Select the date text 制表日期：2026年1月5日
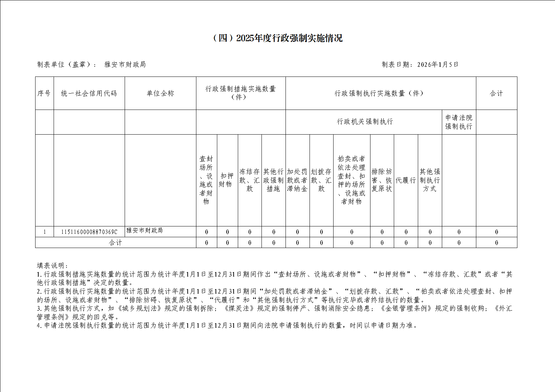 coord(420,64)
